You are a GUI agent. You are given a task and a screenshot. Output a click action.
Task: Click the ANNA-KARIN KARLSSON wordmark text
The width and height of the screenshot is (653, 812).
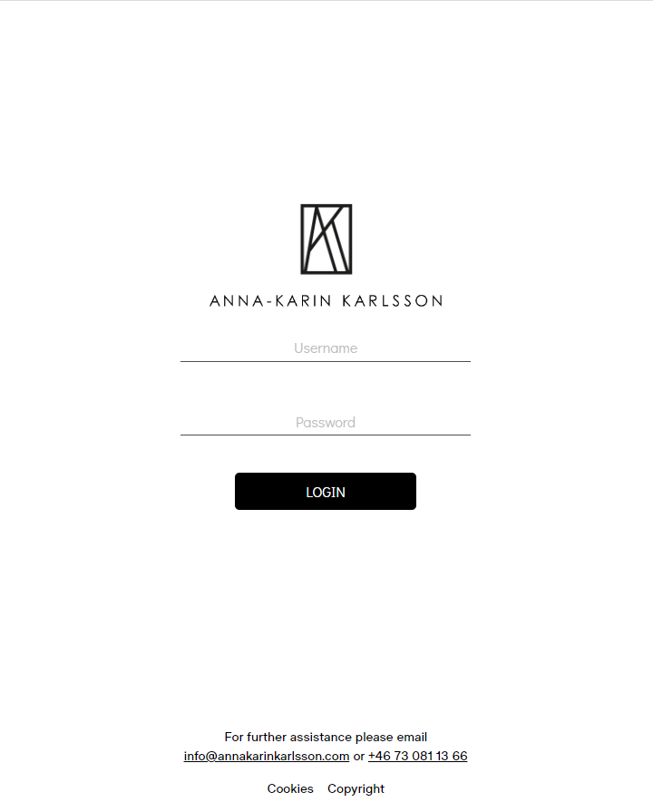(326, 300)
